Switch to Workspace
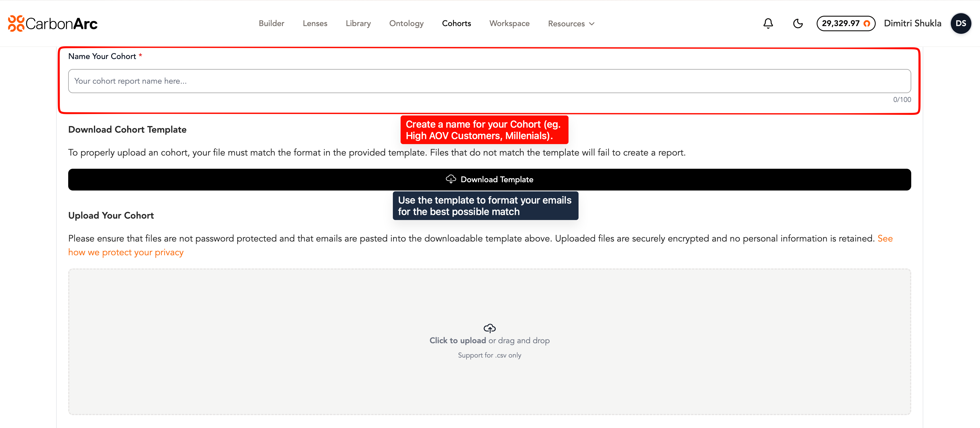980x428 pixels. pyautogui.click(x=509, y=23)
